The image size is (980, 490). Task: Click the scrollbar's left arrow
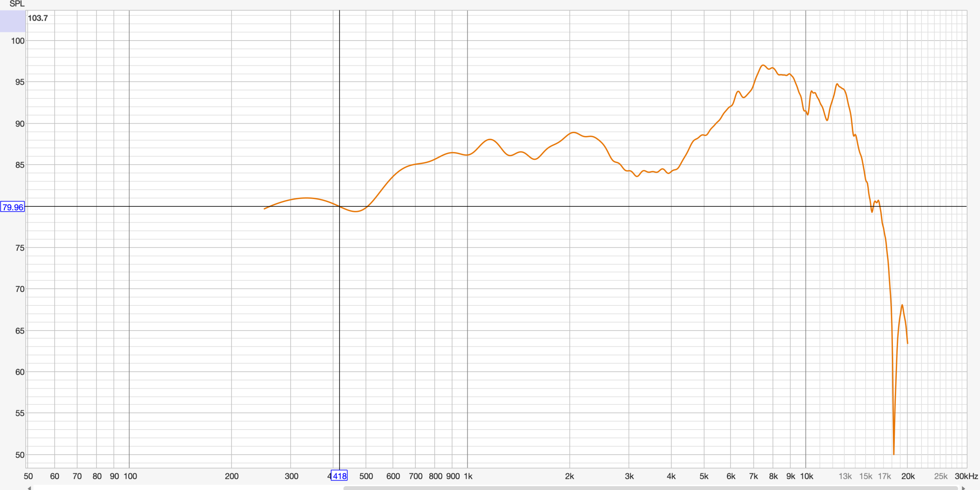click(30, 488)
